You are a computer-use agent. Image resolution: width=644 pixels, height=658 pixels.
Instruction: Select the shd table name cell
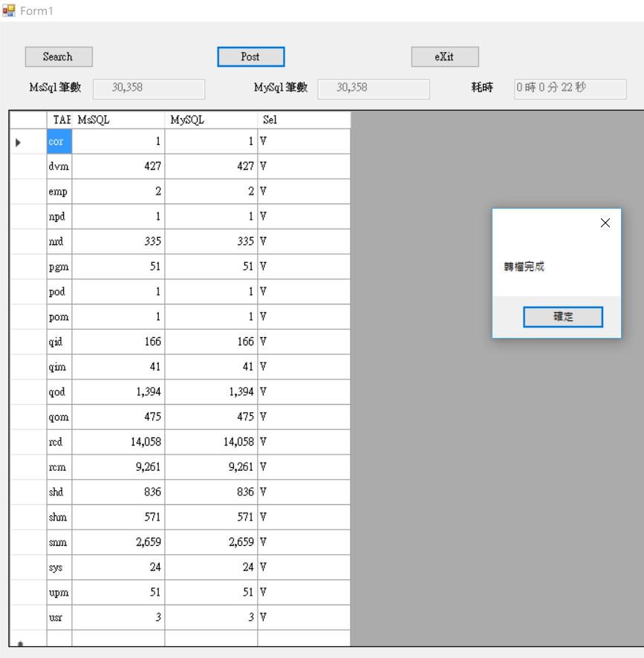click(59, 492)
